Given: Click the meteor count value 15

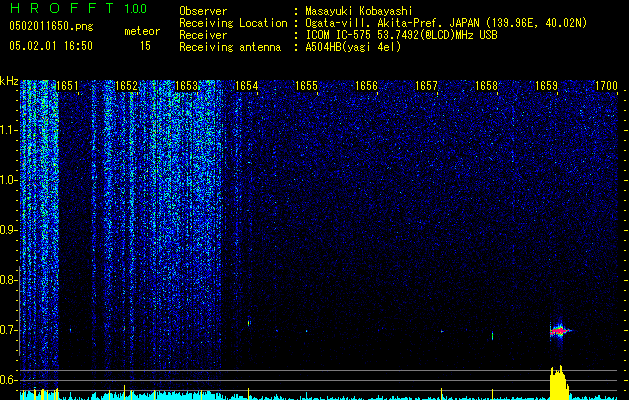Looking at the screenshot, I should click(145, 46).
